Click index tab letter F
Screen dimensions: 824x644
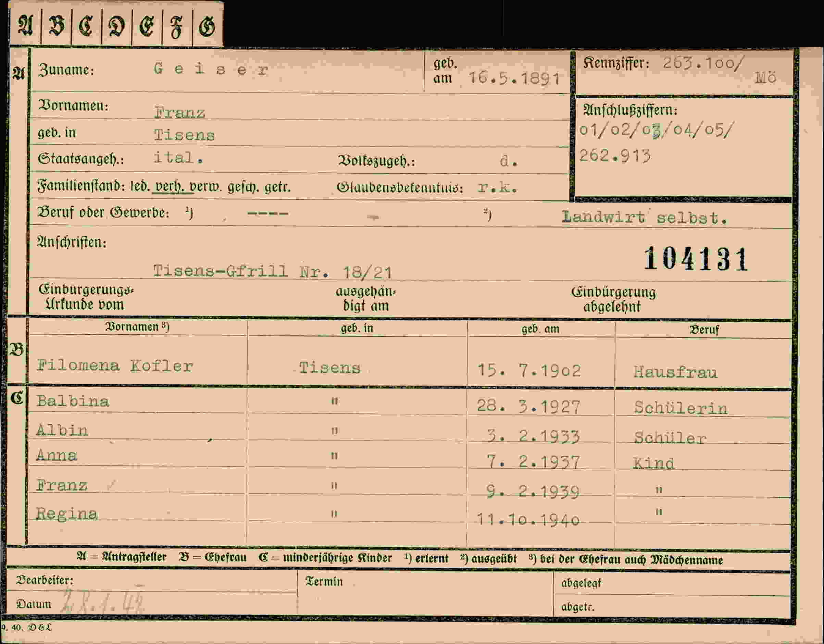[177, 27]
